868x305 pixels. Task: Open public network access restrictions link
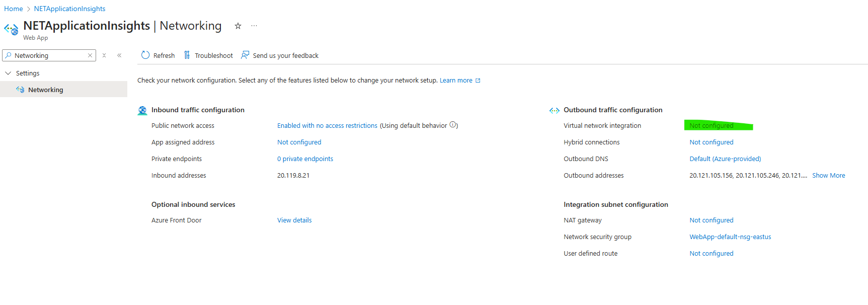[327, 126]
